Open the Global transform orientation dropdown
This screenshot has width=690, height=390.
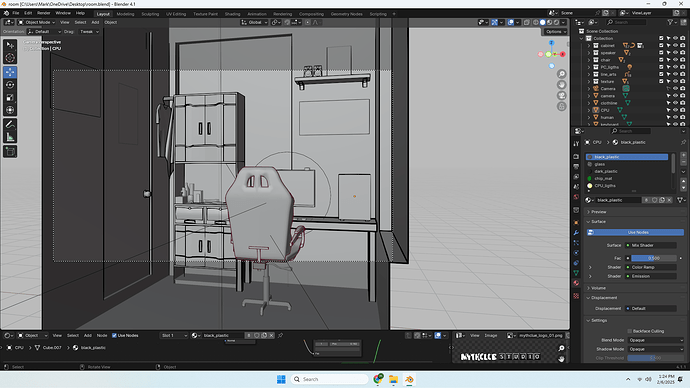tap(254, 22)
